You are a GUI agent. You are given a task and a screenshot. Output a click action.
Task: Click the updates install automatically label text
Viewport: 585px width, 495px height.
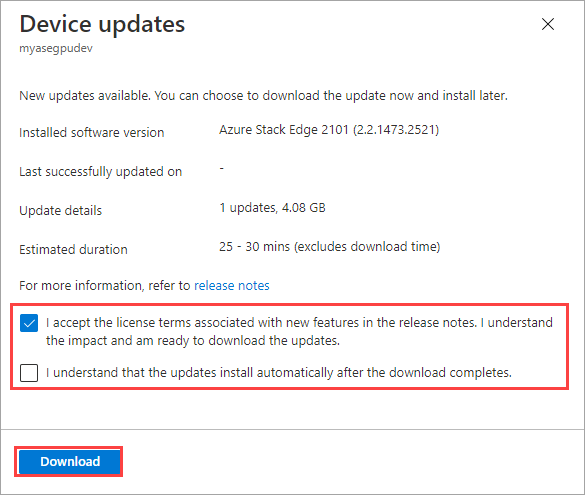[279, 373]
